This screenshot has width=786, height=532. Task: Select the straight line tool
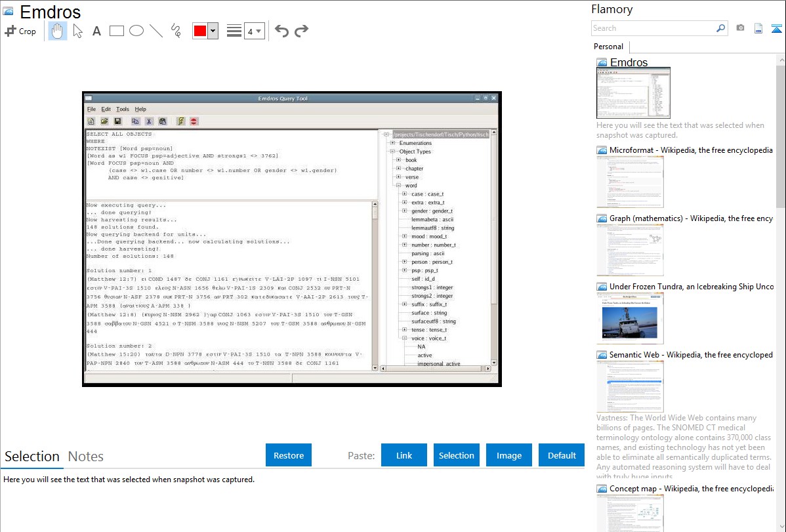click(155, 31)
